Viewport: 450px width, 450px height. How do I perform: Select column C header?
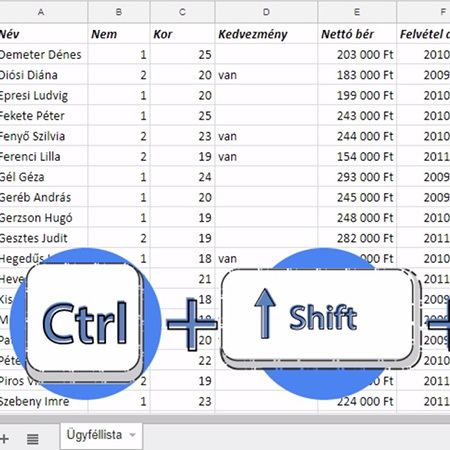click(x=183, y=12)
